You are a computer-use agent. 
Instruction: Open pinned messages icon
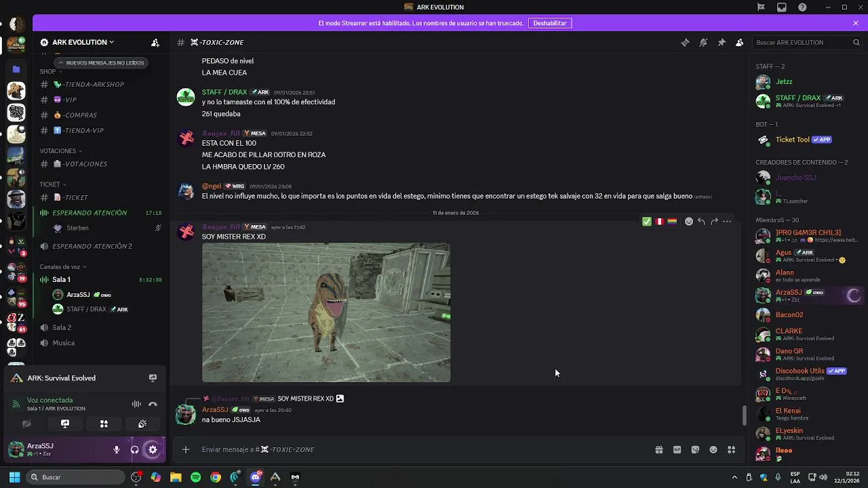[x=722, y=42]
